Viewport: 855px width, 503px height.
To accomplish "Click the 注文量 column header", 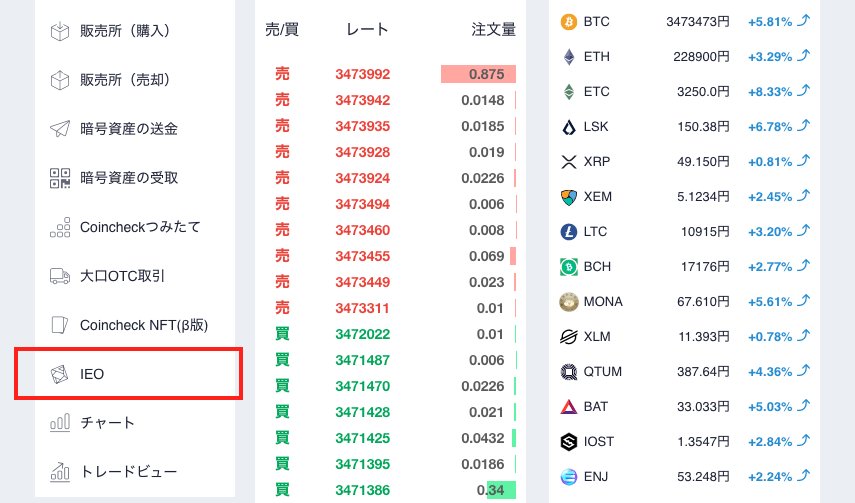I will click(x=493, y=29).
